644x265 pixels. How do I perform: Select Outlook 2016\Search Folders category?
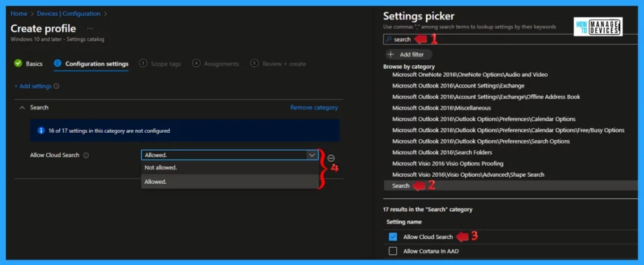click(442, 152)
